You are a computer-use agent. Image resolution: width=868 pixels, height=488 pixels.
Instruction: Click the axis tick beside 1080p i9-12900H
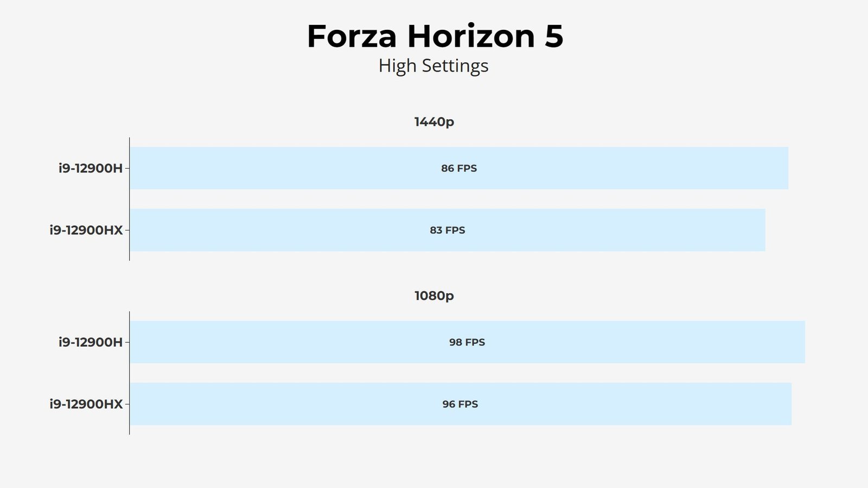127,342
